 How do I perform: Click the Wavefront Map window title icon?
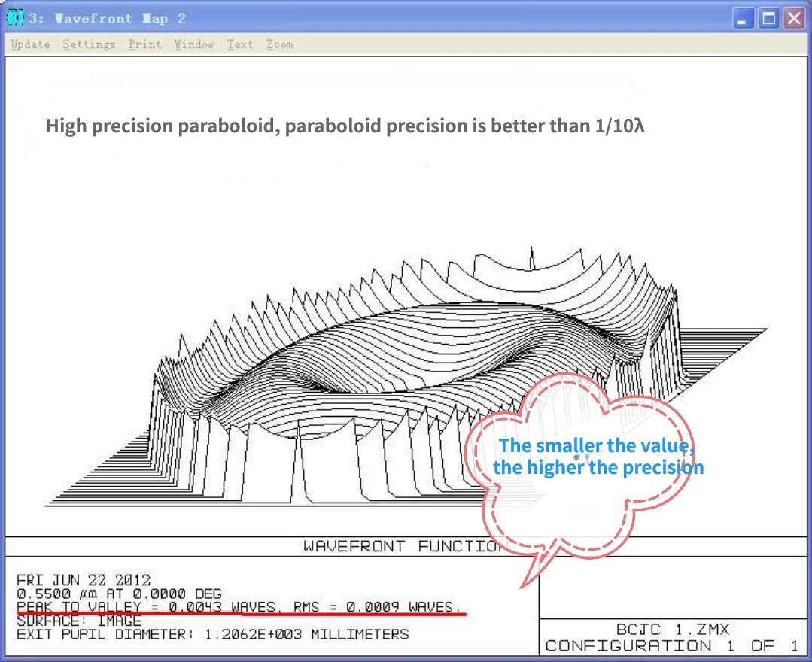pyautogui.click(x=15, y=18)
